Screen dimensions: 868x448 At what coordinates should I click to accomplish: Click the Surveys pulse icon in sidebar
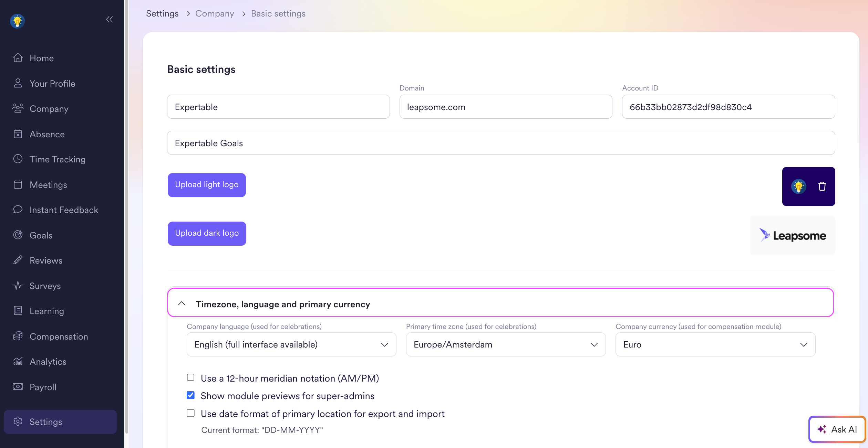[18, 286]
